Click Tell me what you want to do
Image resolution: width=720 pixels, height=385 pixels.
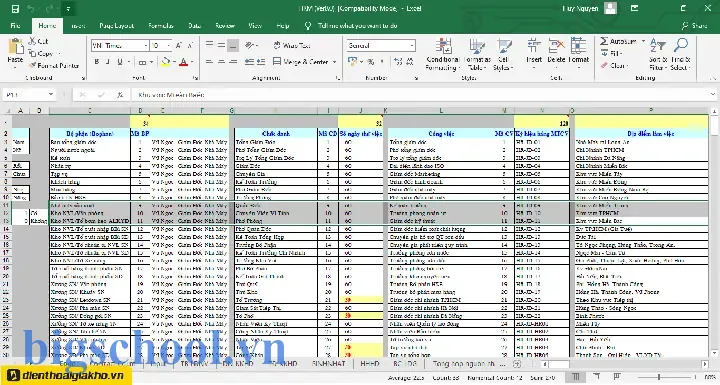[357, 26]
